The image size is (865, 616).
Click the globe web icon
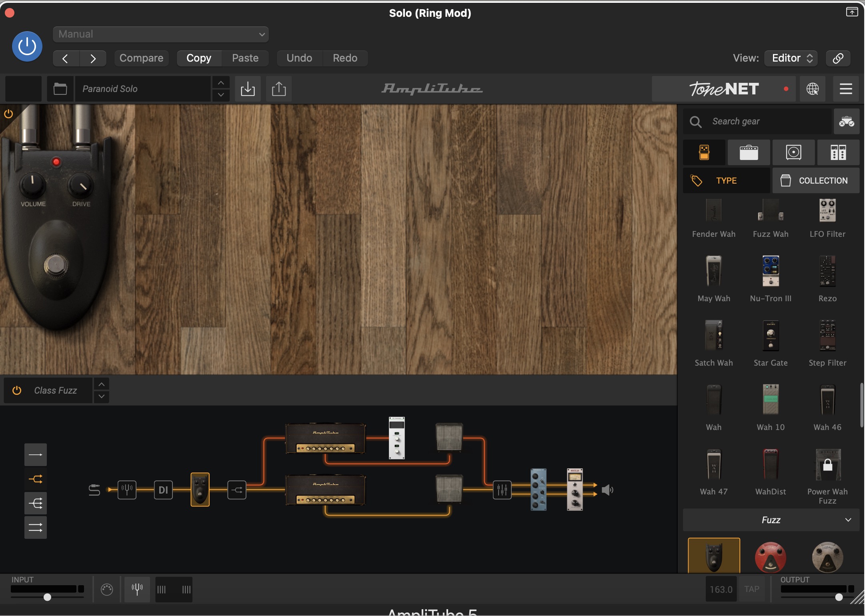(812, 89)
